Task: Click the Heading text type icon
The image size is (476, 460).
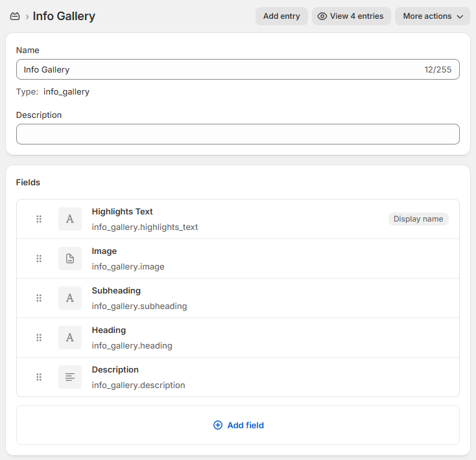Action: [70, 338]
